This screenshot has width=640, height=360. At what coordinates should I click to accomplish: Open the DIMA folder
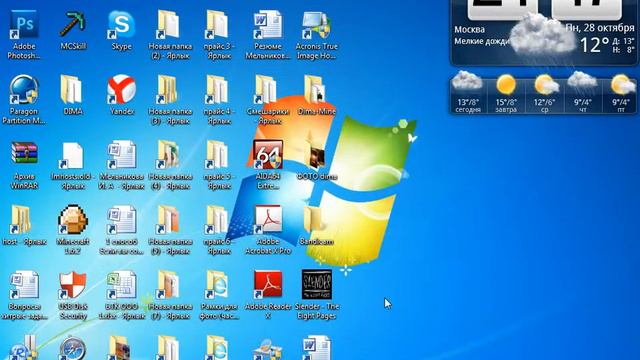pyautogui.click(x=73, y=95)
